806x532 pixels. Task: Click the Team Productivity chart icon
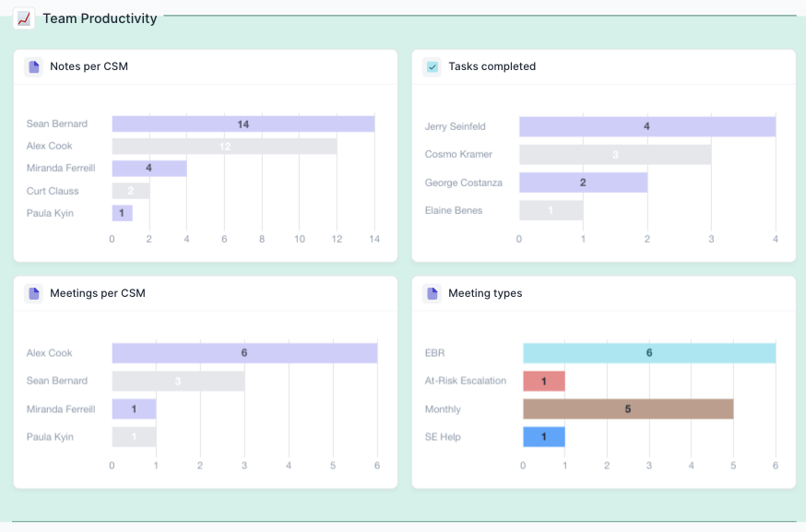[x=24, y=18]
